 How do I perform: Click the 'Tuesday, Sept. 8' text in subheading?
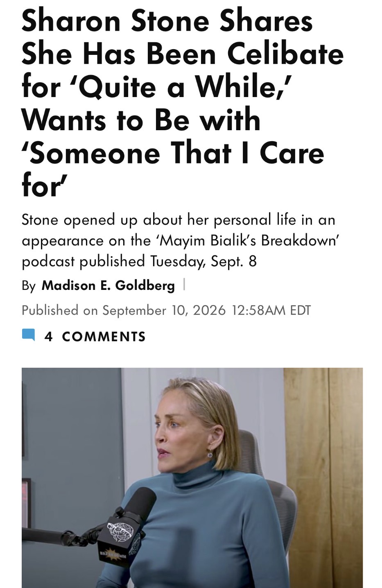coord(203,261)
